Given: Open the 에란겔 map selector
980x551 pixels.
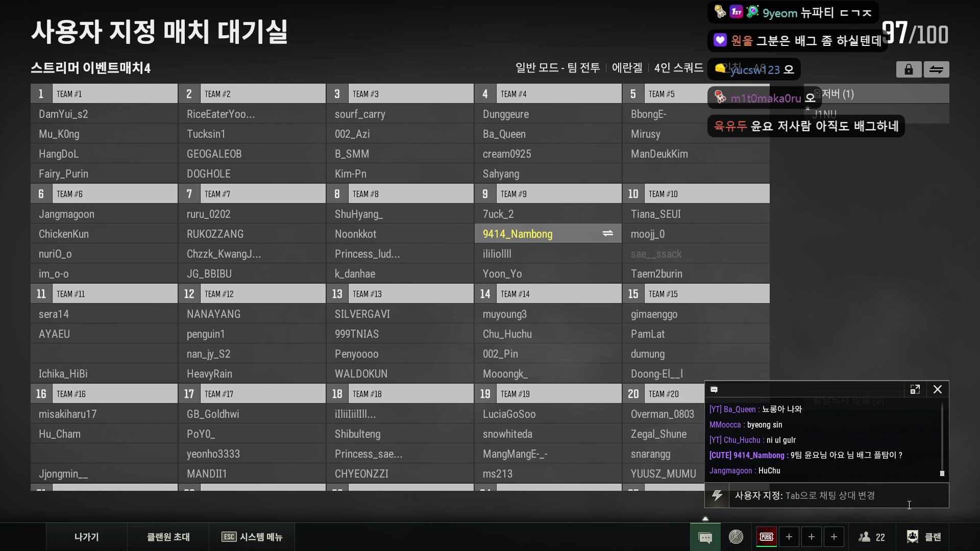Looking at the screenshot, I should [x=627, y=68].
